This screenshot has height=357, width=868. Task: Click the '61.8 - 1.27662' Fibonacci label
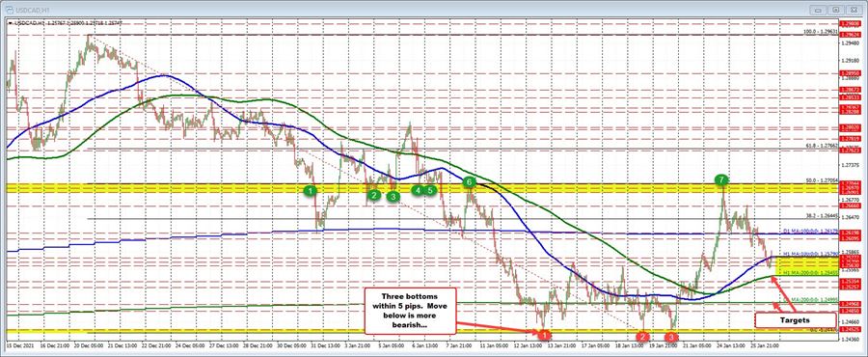click(823, 147)
